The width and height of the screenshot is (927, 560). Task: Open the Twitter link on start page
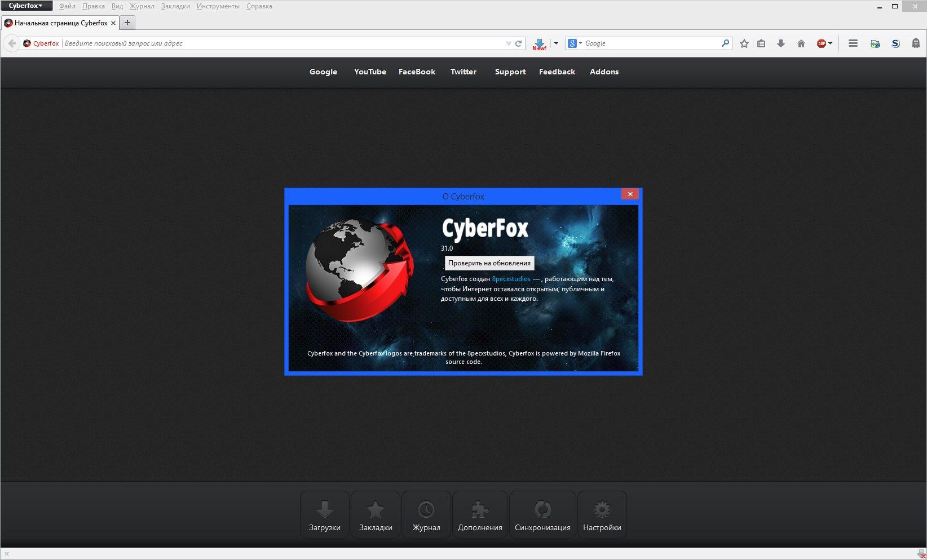coord(463,72)
